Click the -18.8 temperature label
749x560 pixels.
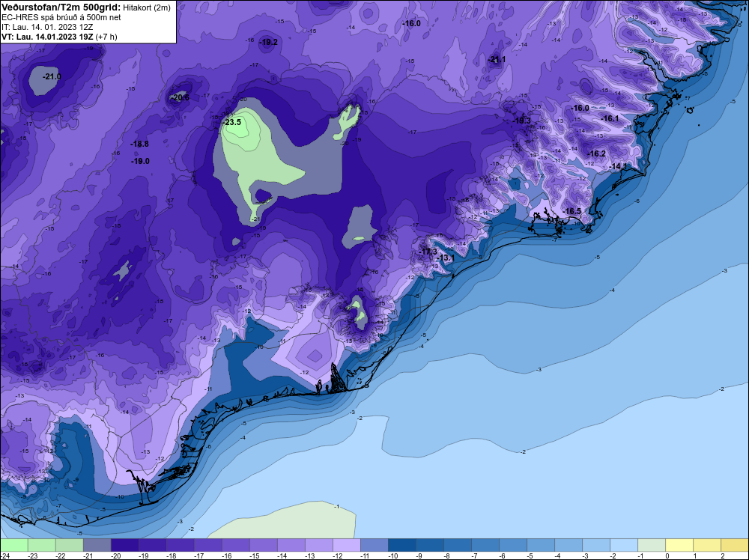tap(140, 144)
